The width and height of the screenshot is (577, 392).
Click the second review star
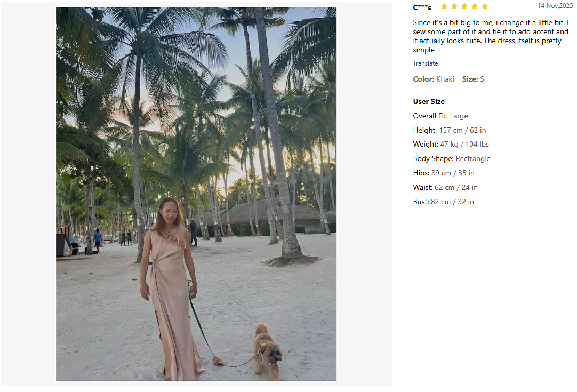(454, 6)
